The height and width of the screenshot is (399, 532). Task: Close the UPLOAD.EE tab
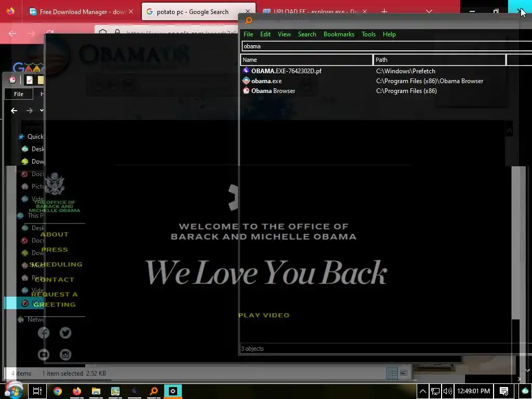pyautogui.click(x=364, y=11)
